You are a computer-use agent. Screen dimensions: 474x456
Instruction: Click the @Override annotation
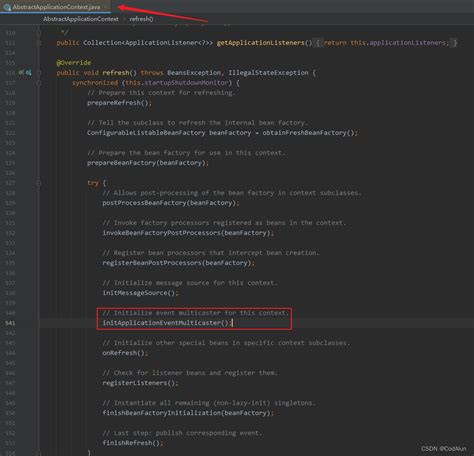[74, 63]
